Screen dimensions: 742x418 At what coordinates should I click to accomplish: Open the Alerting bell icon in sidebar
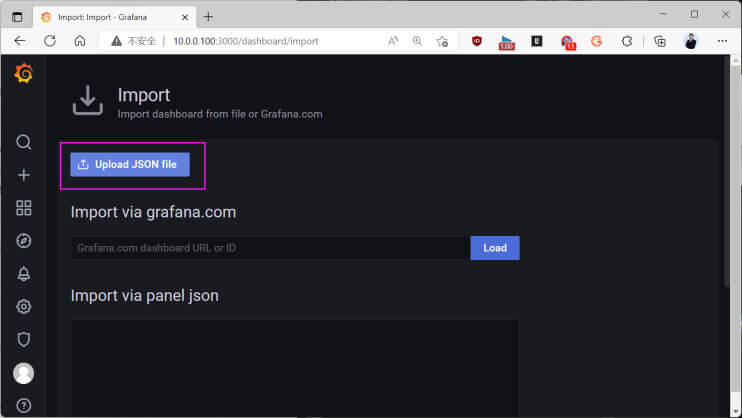[24, 274]
